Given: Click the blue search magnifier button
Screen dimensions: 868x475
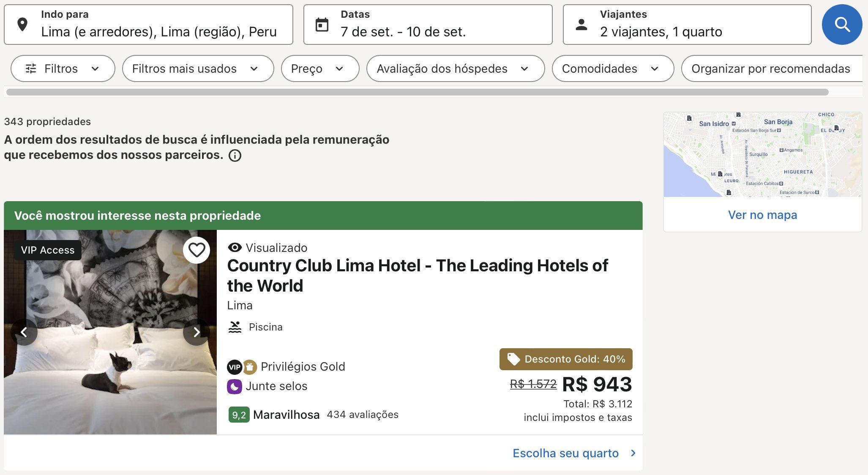Looking at the screenshot, I should coord(842,25).
